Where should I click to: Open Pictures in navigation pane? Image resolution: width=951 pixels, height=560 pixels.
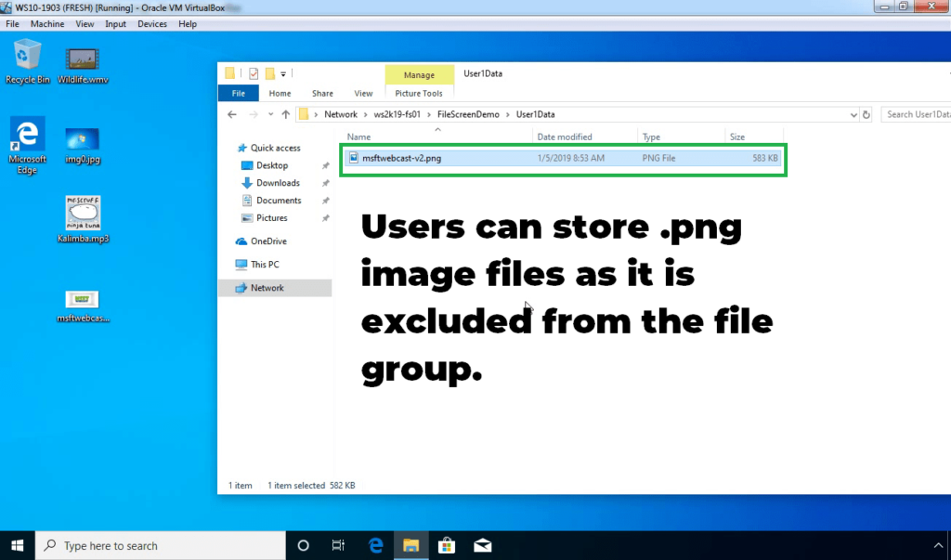(271, 218)
